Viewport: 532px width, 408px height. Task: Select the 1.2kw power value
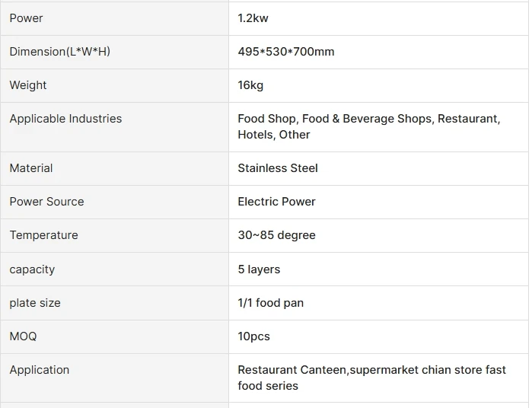(253, 18)
